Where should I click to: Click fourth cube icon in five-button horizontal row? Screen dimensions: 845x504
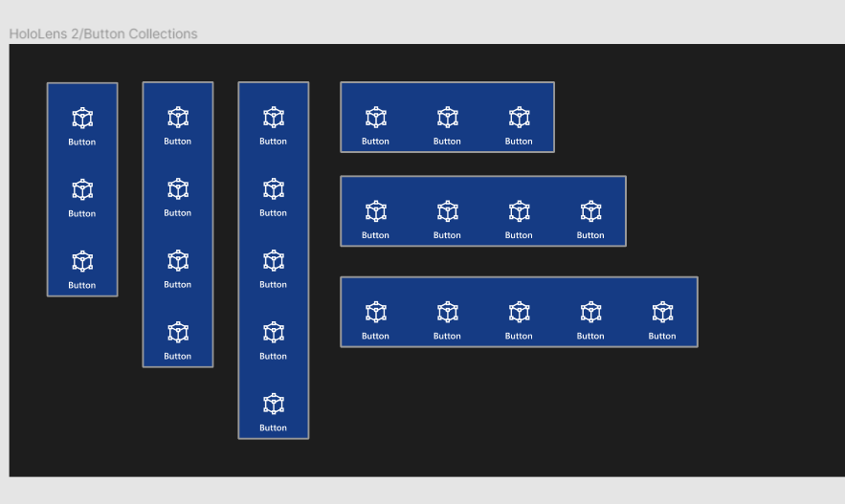591,312
